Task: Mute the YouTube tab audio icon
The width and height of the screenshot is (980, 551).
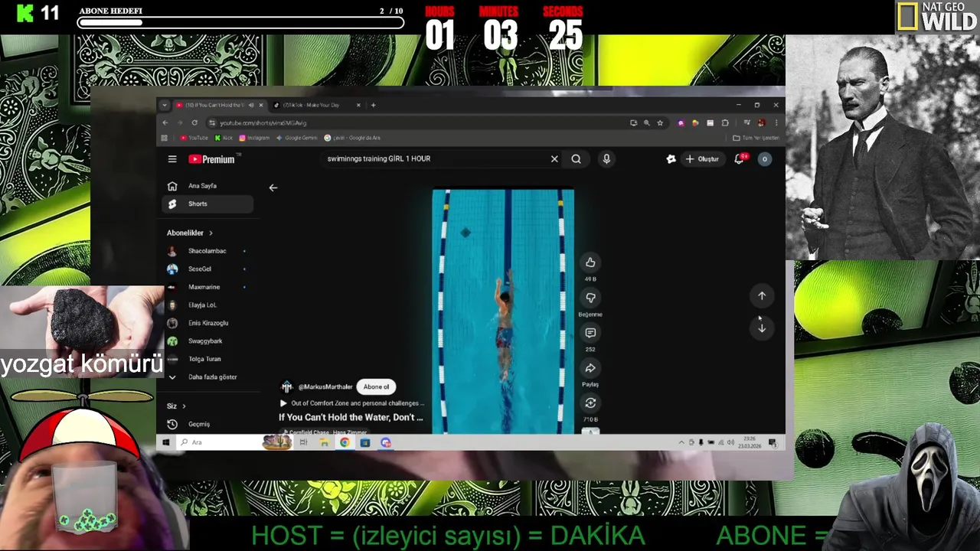Action: pyautogui.click(x=250, y=105)
